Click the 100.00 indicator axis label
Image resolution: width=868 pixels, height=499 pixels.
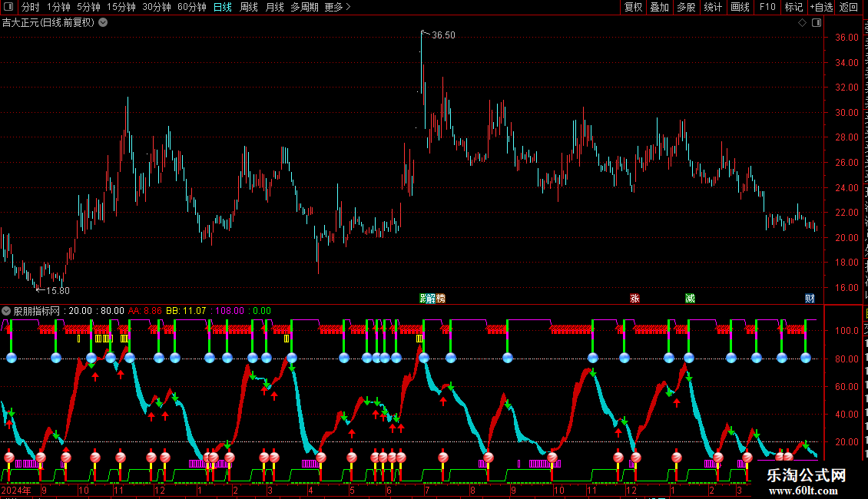847,331
